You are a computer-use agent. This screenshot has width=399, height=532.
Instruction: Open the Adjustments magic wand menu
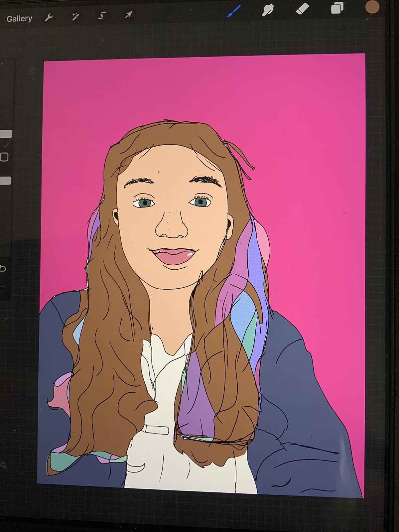(x=75, y=17)
